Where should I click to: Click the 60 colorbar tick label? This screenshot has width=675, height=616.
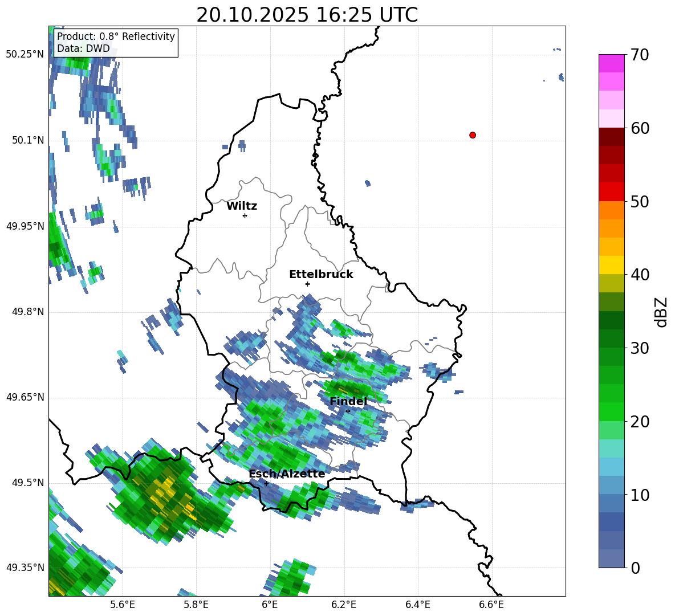[640, 128]
